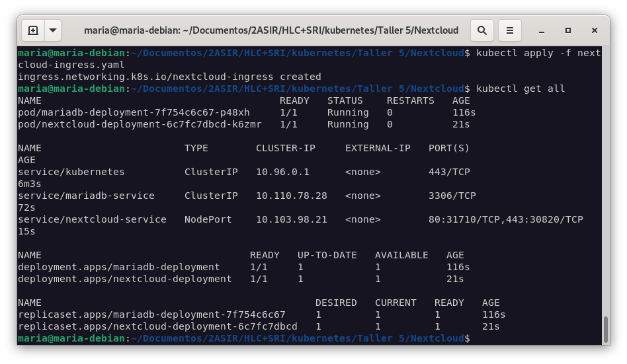Viewport: 627px width, 364px height.
Task: Click port value 3306/TCP
Action: coord(452,196)
